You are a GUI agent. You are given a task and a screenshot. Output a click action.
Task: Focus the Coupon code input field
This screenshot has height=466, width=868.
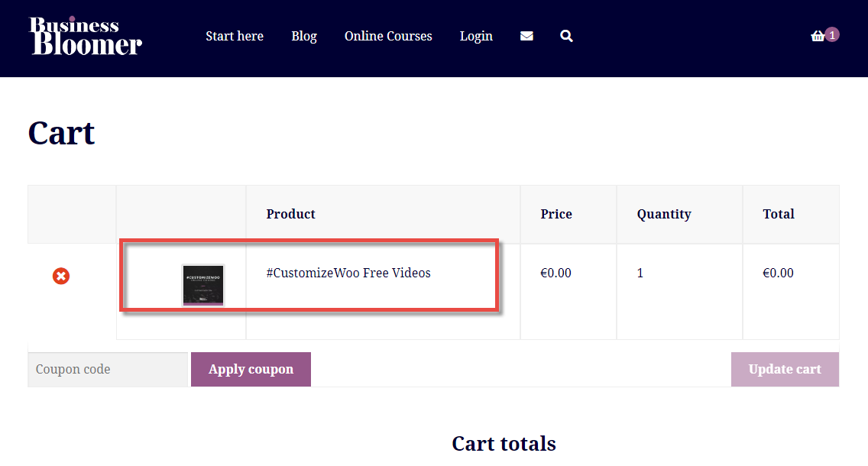pos(108,369)
